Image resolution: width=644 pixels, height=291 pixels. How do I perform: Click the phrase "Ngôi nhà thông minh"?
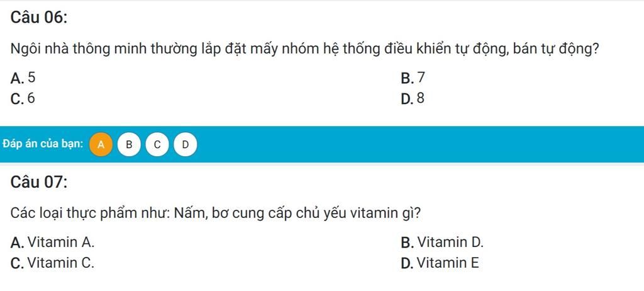click(62, 49)
